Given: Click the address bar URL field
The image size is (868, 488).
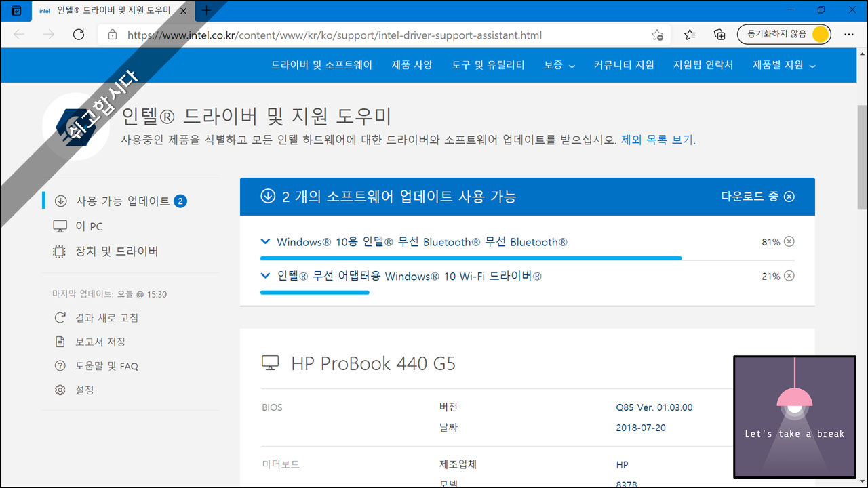Looking at the screenshot, I should pos(383,35).
